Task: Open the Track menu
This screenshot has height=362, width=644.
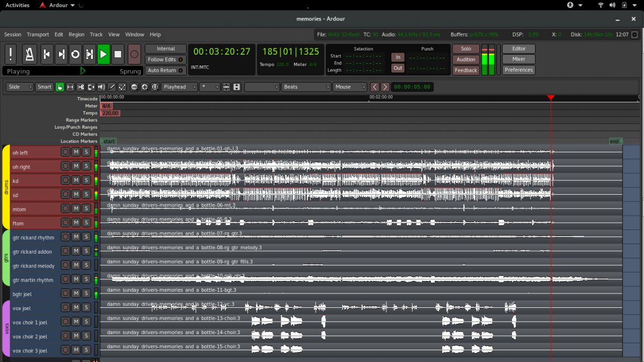Action: click(x=96, y=34)
